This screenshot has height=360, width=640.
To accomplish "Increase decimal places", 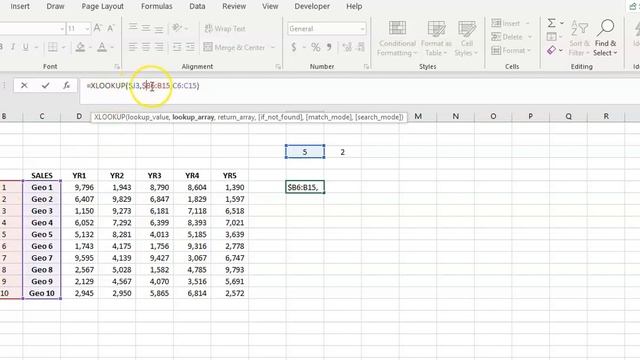I will tap(347, 47).
